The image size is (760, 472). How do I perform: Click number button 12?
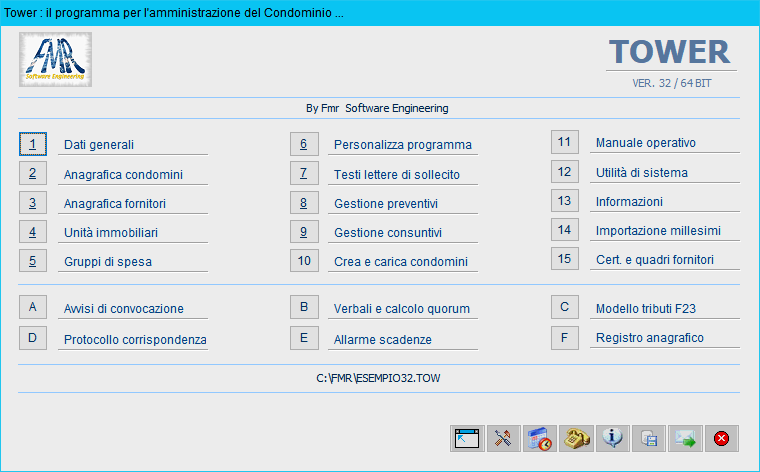565,172
